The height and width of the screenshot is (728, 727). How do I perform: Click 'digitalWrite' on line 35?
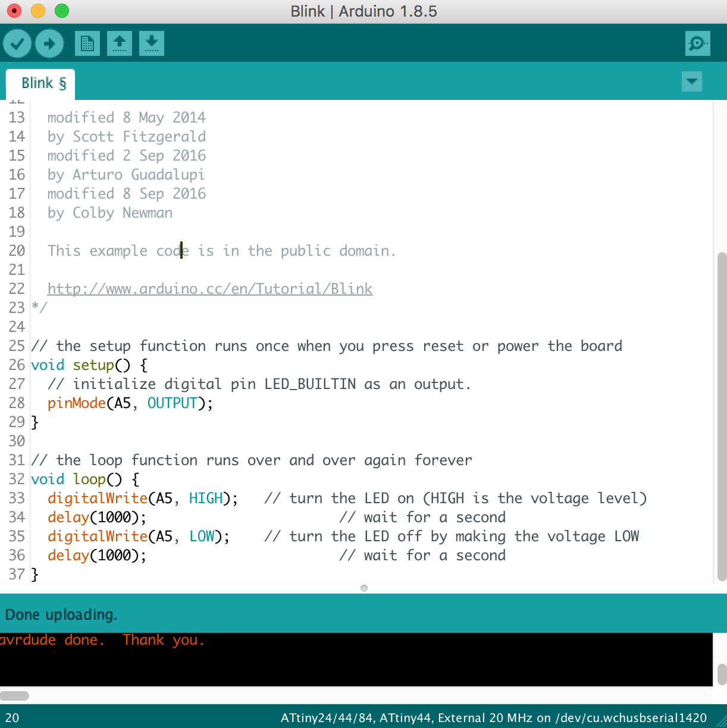tap(98, 536)
